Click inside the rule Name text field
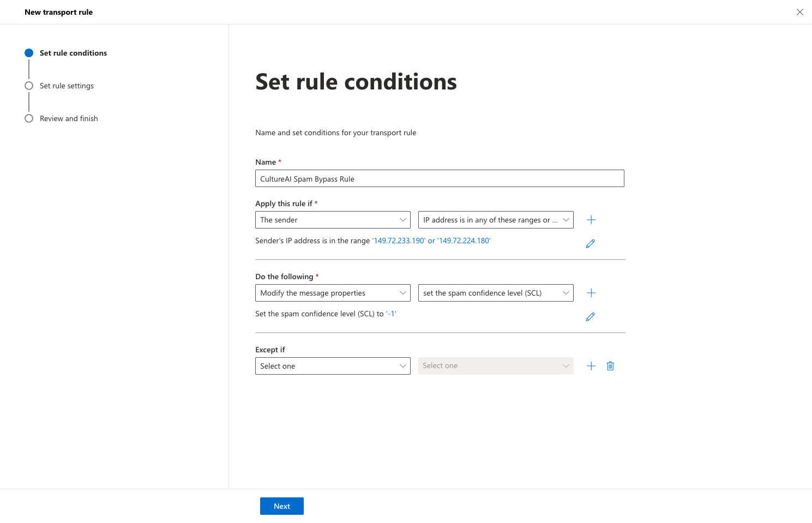The height and width of the screenshot is (523, 812). pyautogui.click(x=440, y=178)
